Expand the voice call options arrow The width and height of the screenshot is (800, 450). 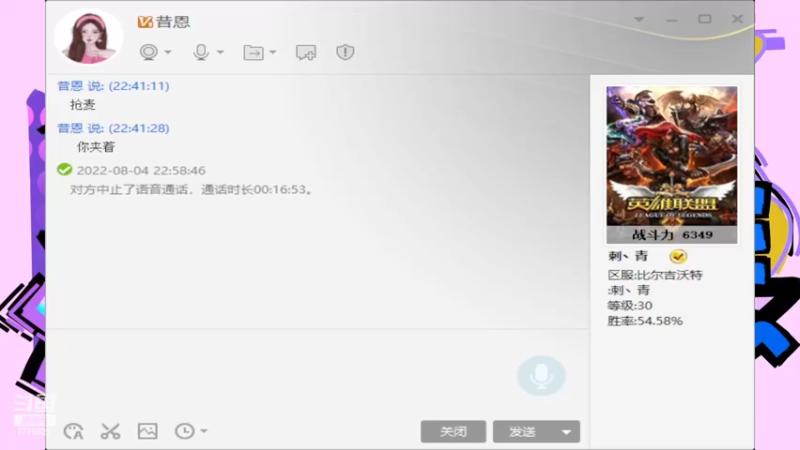pos(220,52)
